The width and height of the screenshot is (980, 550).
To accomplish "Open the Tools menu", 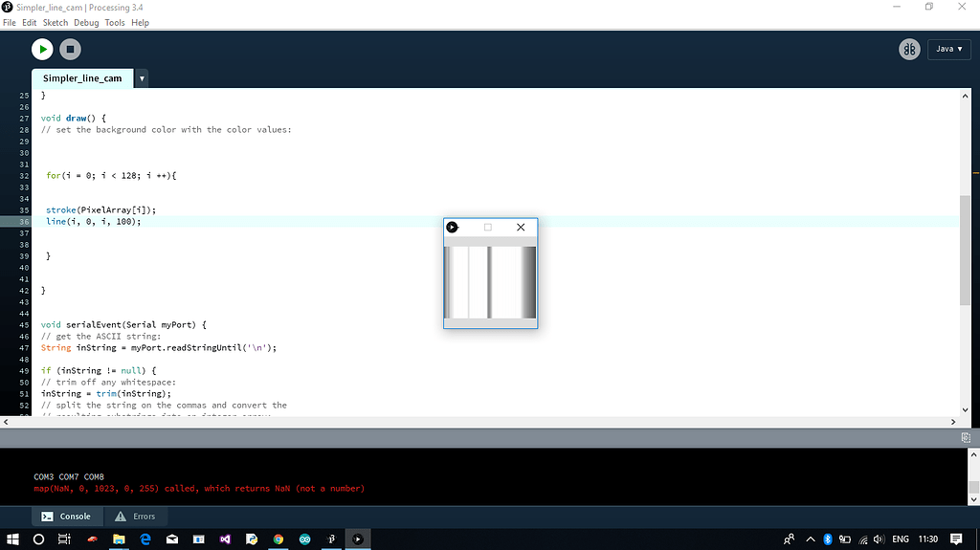I will coord(115,23).
